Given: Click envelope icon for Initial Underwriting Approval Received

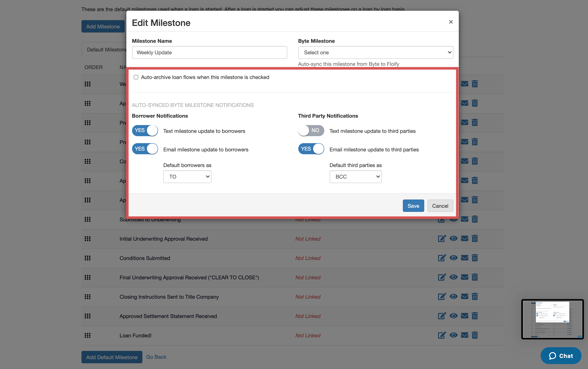Looking at the screenshot, I should 464,238.
